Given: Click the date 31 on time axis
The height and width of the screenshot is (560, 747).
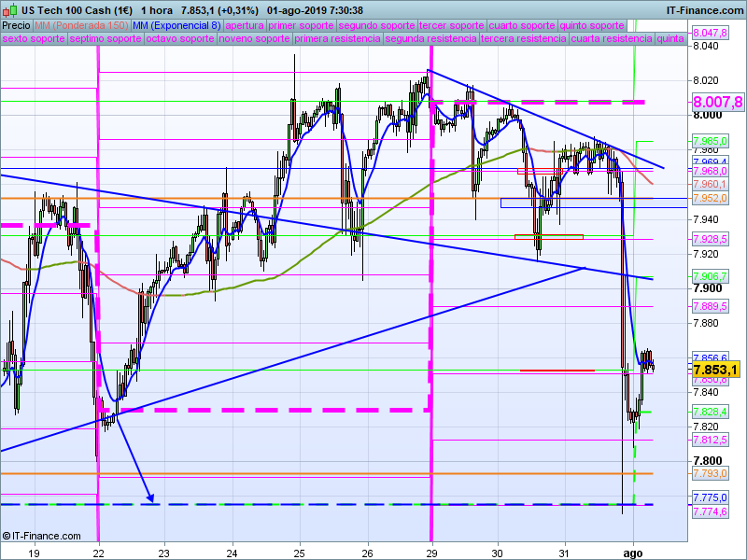Looking at the screenshot, I should click(x=565, y=553).
